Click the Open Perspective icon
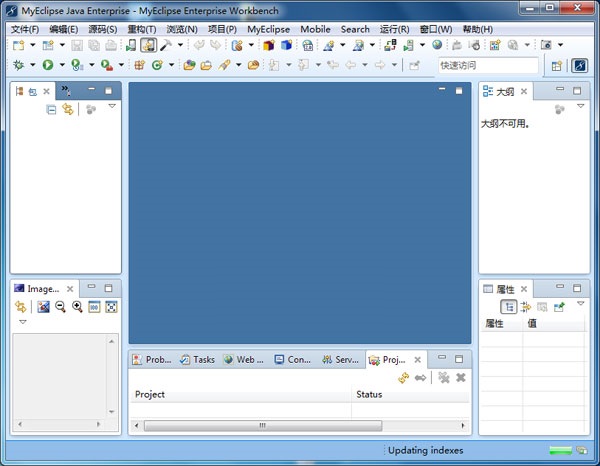This screenshot has width=600, height=466. click(556, 66)
